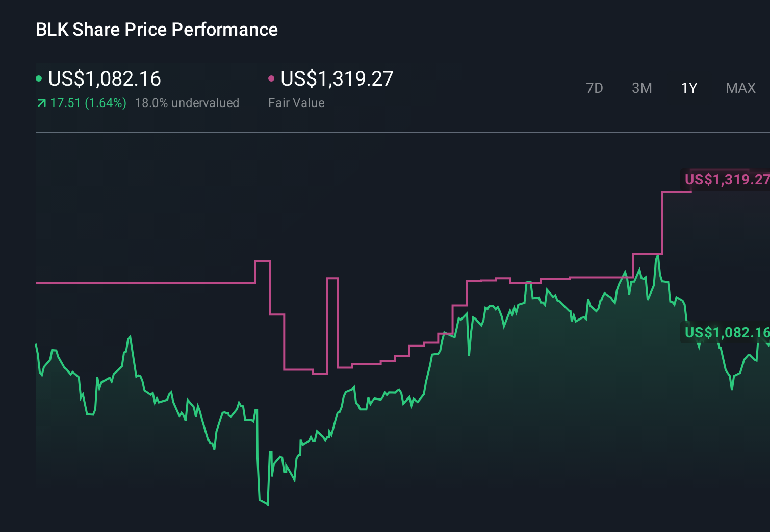Screen dimensions: 770x532
Task: Open the MAX time range view
Action: point(740,88)
